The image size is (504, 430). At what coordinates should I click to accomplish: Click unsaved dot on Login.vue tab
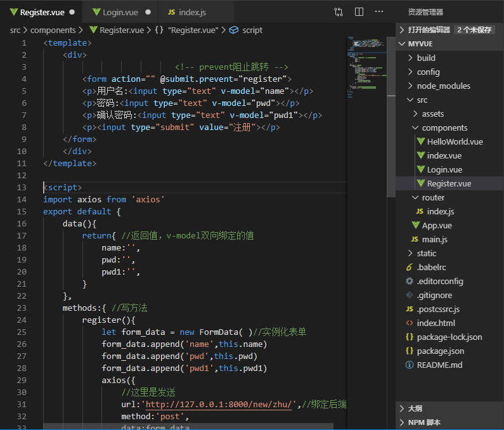click(148, 12)
